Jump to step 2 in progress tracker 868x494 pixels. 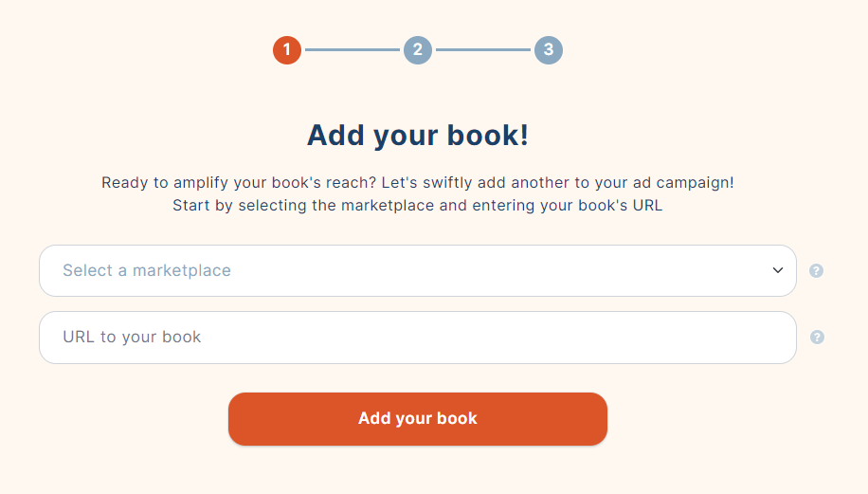pos(417,50)
